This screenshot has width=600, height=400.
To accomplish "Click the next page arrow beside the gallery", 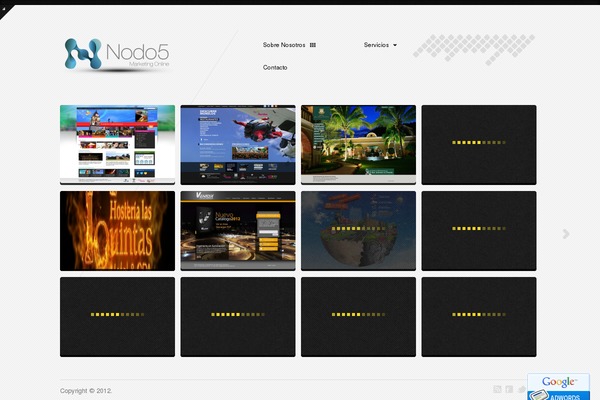I will (566, 234).
